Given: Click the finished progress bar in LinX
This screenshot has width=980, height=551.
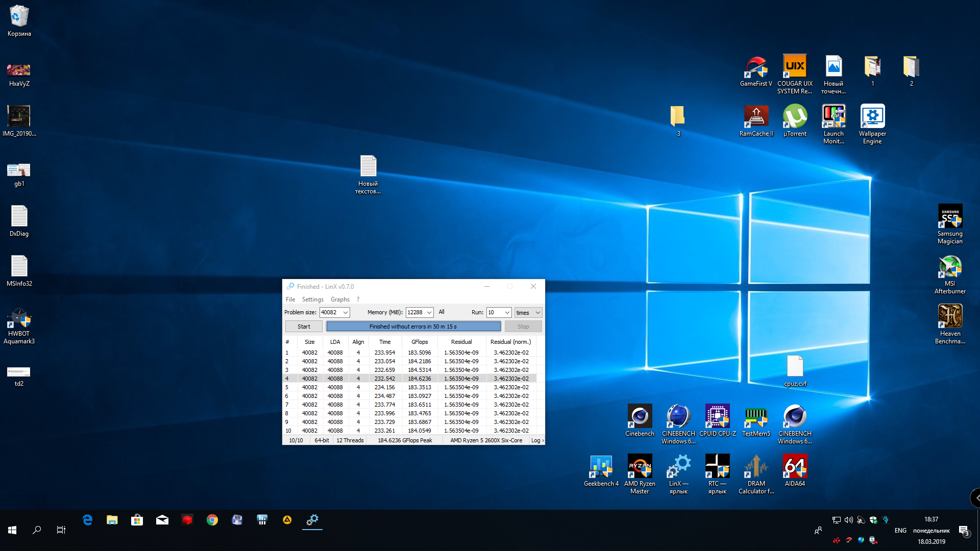Looking at the screenshot, I should coord(413,327).
